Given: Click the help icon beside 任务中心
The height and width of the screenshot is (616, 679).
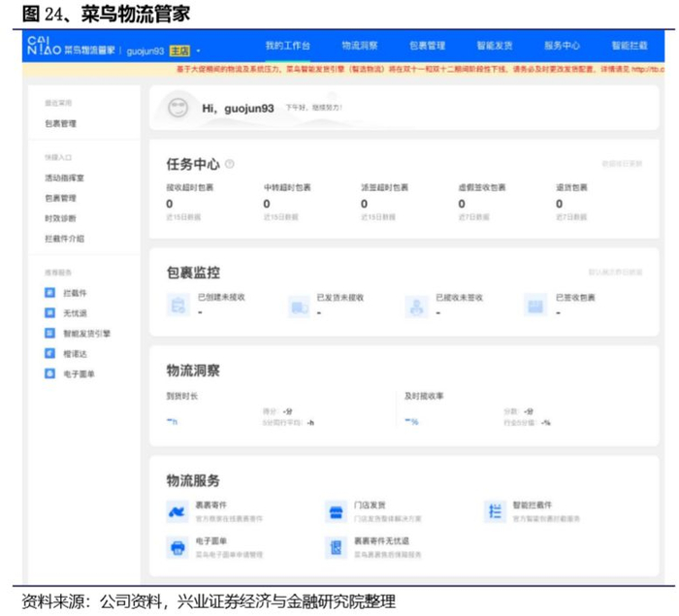Looking at the screenshot, I should (230, 164).
